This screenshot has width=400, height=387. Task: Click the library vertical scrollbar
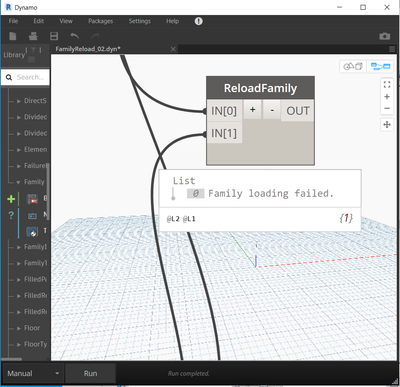coord(48,193)
